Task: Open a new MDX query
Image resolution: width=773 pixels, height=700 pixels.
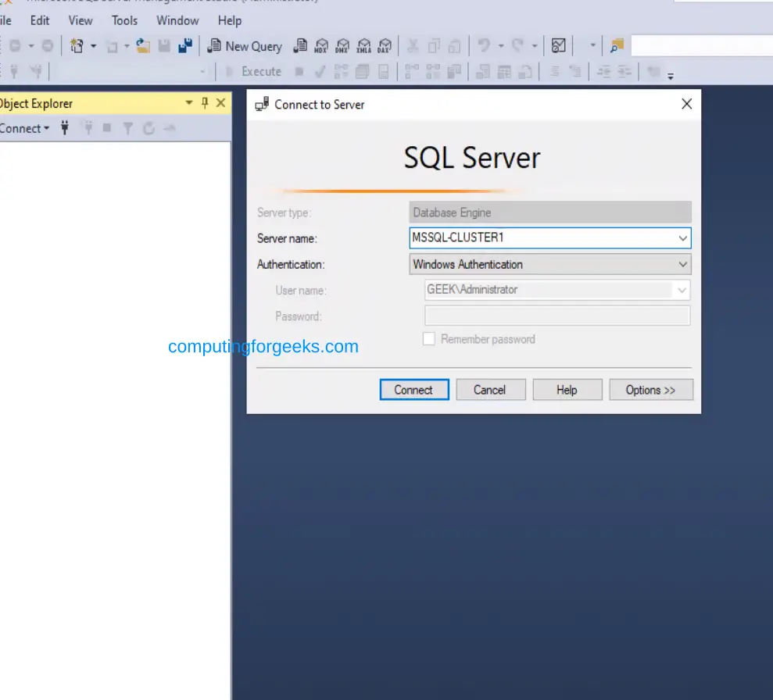Action: click(x=321, y=46)
